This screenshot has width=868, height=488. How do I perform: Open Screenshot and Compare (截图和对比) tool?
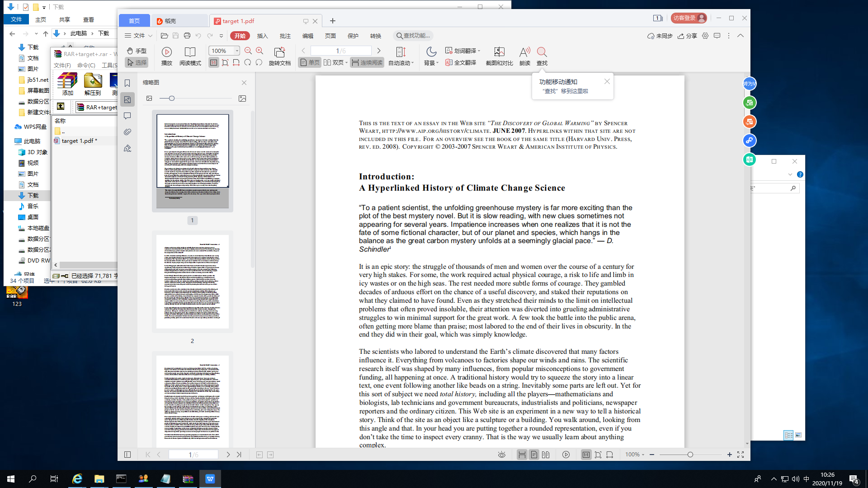[x=499, y=52]
